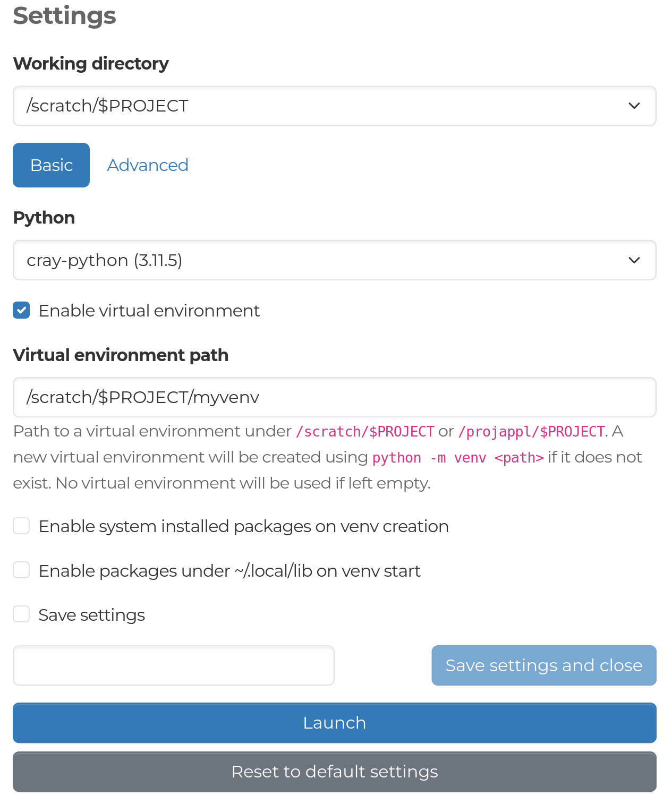Select the cray-python (3.11.5) option text

(x=105, y=260)
